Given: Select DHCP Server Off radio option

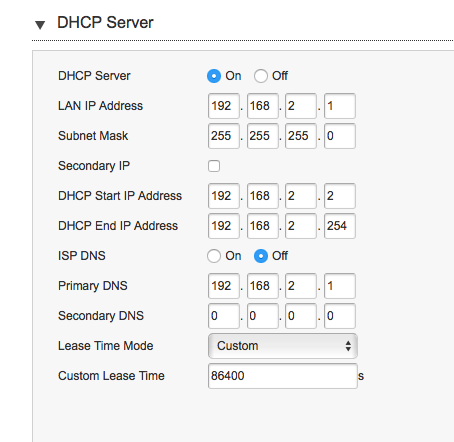Looking at the screenshot, I should click(260, 76).
